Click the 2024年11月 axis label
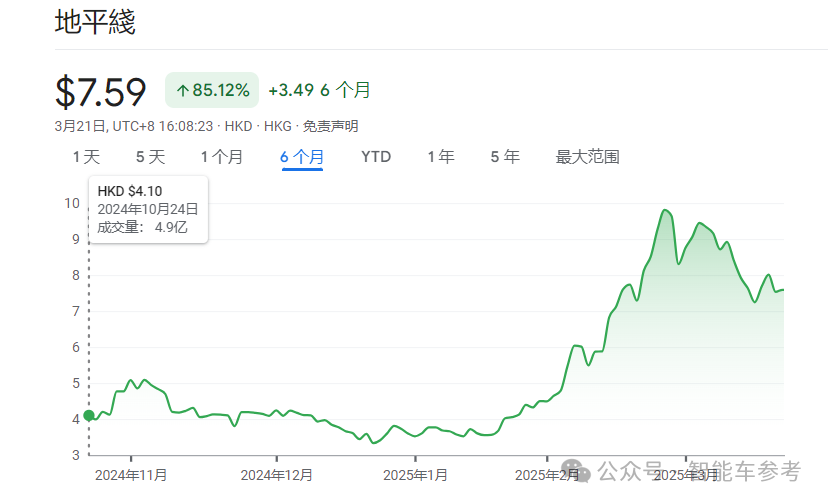Image resolution: width=828 pixels, height=504 pixels. click(131, 474)
